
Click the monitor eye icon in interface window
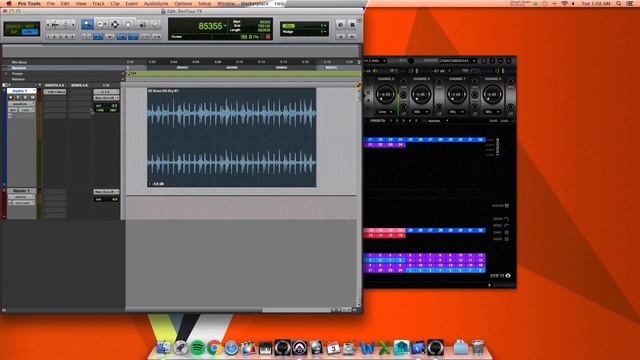click(x=508, y=276)
